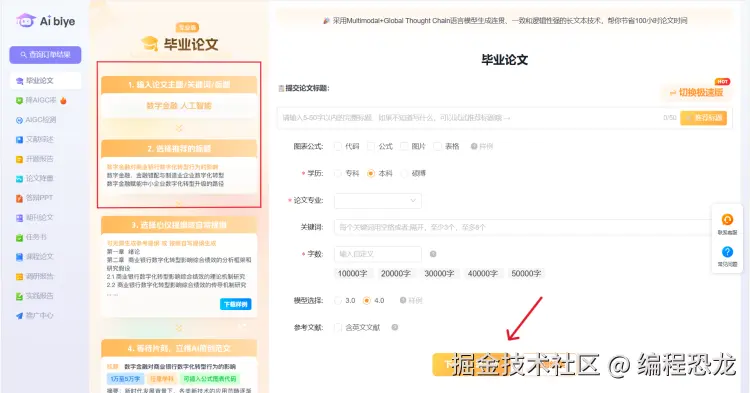Image resolution: width=751 pixels, height=393 pixels.
Task: Focus the custom 字数 input field
Action: pyautogui.click(x=378, y=254)
